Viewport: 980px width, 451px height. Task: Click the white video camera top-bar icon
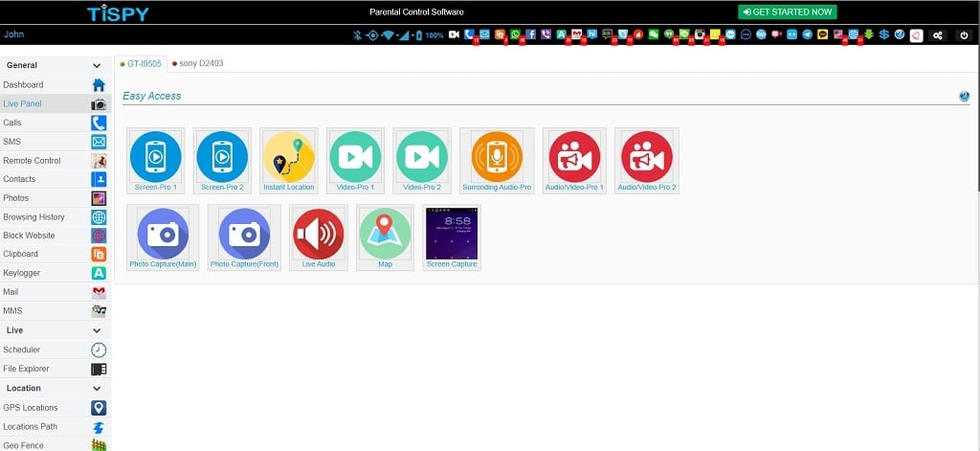454,34
